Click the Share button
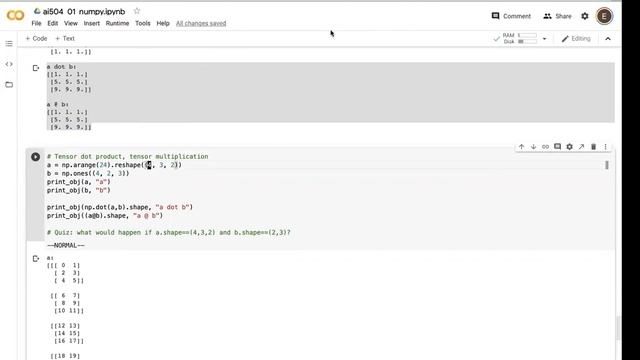 point(557,16)
